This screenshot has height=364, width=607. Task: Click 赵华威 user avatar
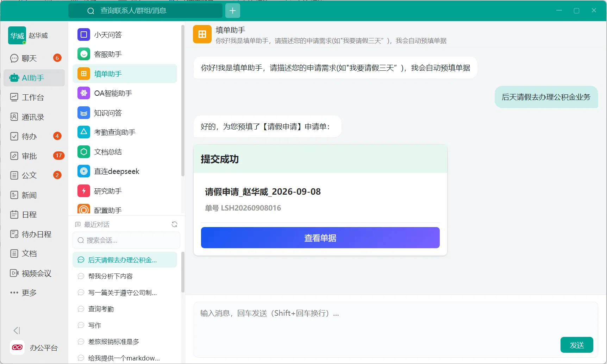[x=17, y=36]
